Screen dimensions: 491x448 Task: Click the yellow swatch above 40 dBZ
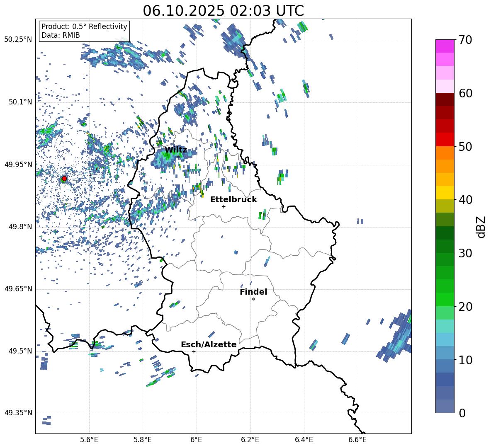445,193
